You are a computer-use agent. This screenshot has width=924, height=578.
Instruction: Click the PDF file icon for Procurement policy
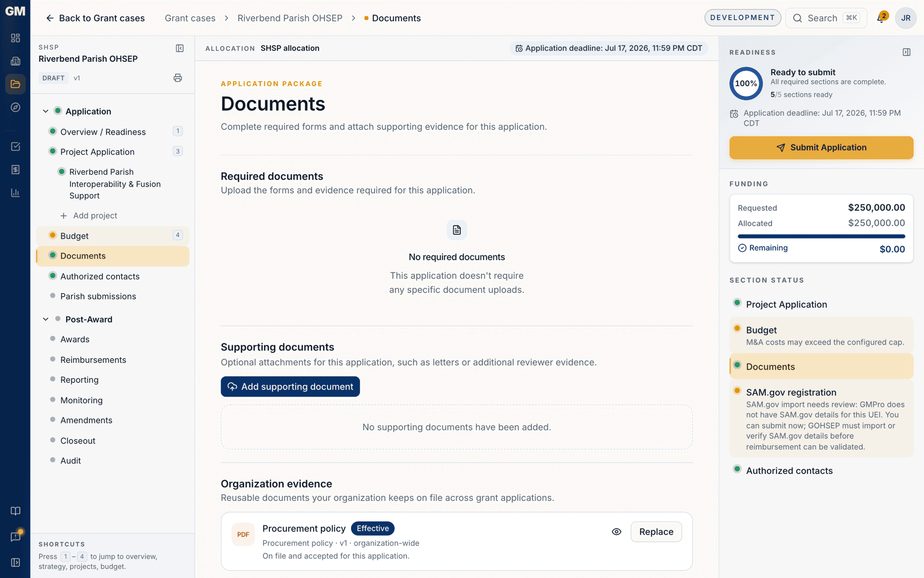(x=243, y=534)
